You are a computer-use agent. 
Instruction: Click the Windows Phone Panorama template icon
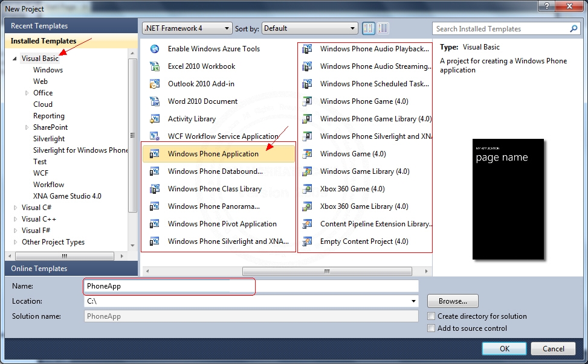click(x=155, y=206)
